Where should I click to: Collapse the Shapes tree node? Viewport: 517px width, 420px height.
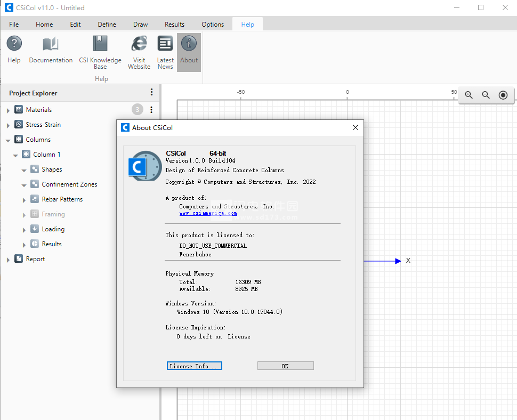[24, 171]
